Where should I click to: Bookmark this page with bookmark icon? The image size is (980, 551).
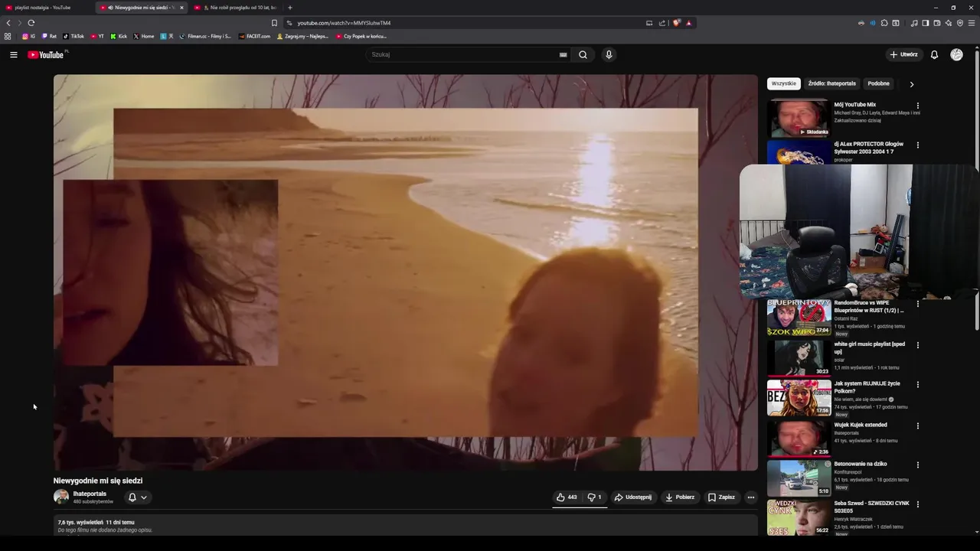(x=275, y=23)
